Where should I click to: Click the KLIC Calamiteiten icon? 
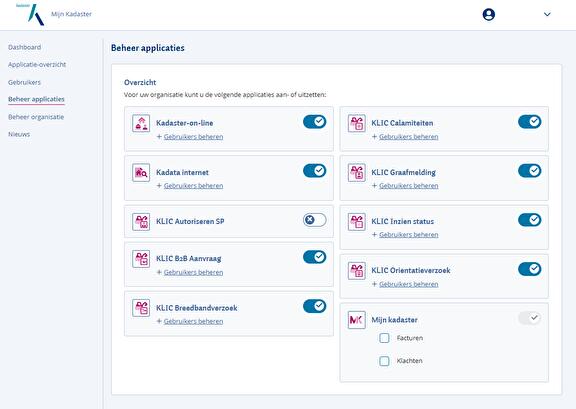(x=356, y=123)
